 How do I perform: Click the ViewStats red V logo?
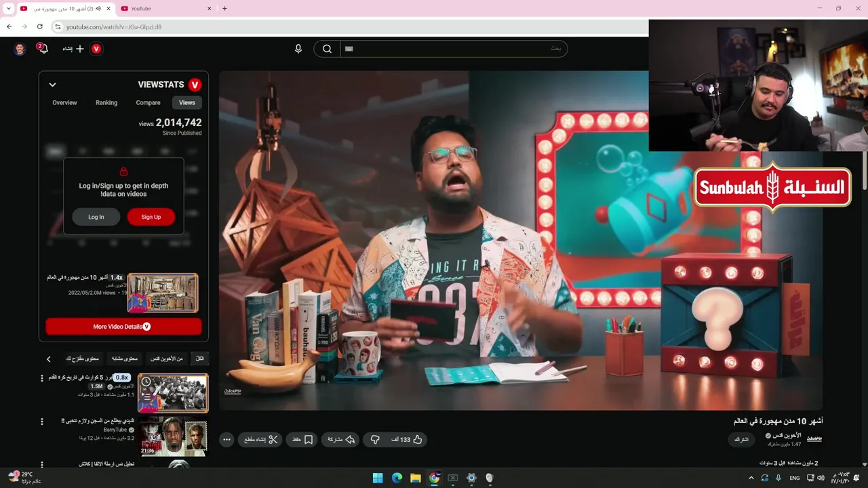(195, 85)
